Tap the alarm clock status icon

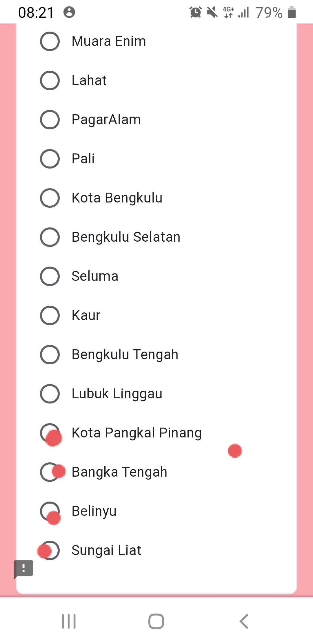[x=196, y=12]
